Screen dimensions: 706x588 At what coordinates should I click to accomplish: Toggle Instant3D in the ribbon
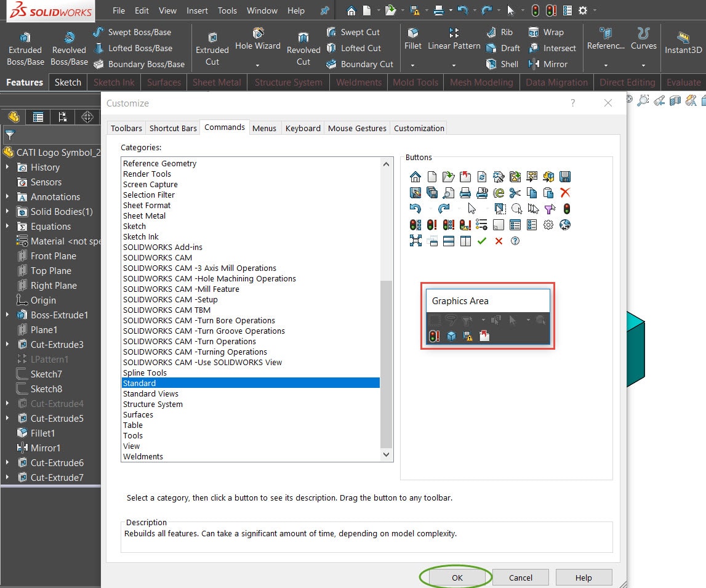coord(683,42)
